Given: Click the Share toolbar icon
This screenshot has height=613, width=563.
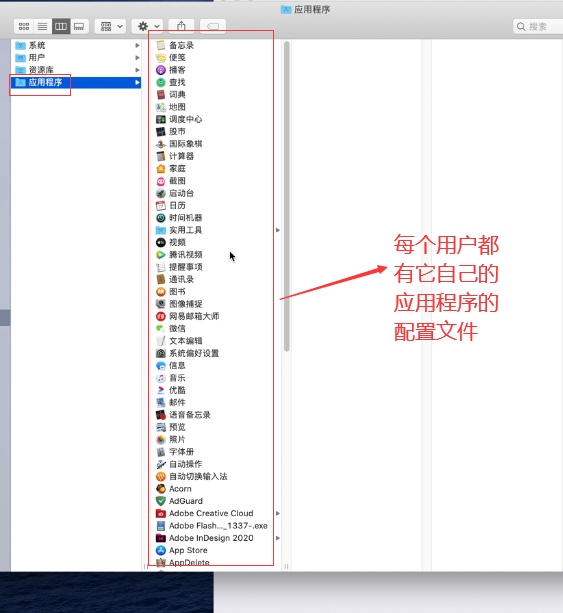Looking at the screenshot, I should 181,26.
